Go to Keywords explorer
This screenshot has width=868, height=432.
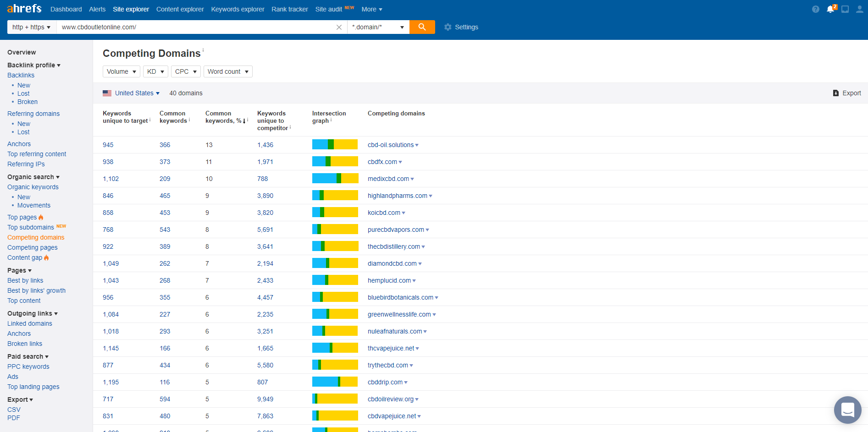(238, 9)
